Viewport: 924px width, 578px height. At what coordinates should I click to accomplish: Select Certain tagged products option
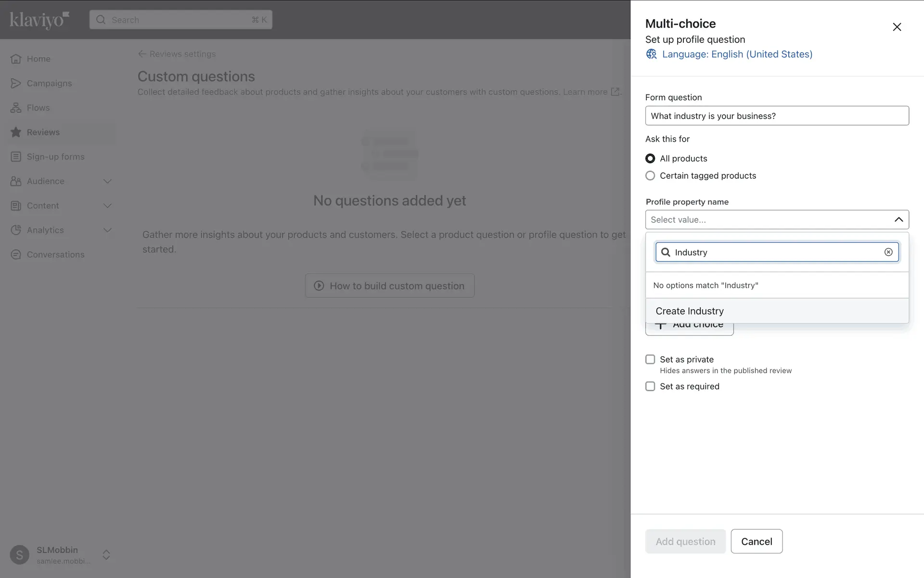pyautogui.click(x=650, y=176)
